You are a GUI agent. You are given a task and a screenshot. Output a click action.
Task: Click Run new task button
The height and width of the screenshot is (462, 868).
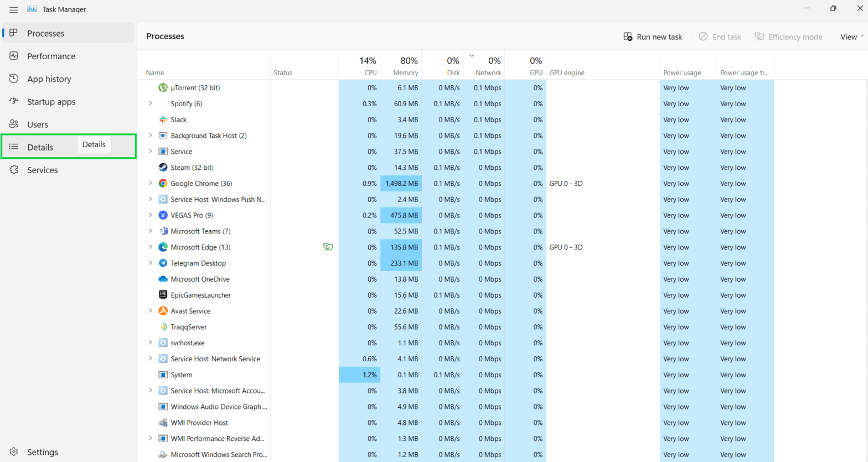(653, 37)
